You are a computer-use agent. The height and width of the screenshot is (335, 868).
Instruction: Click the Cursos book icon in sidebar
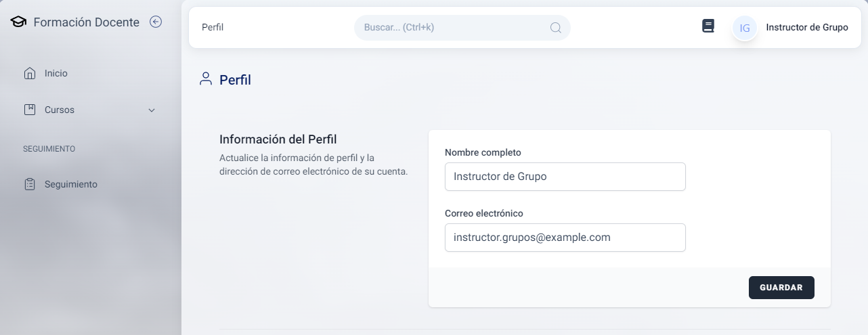coord(30,110)
